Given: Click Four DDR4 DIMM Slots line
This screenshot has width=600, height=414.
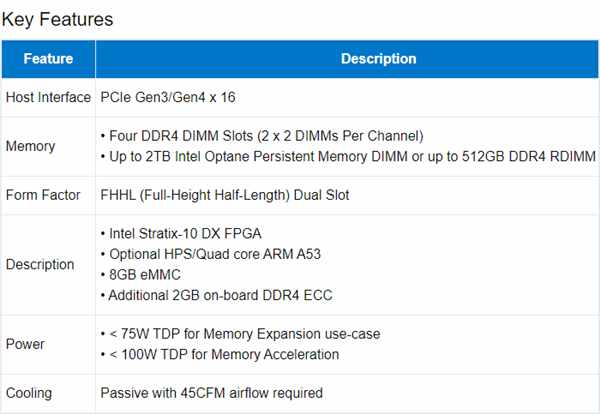Looking at the screenshot, I should 264,135.
